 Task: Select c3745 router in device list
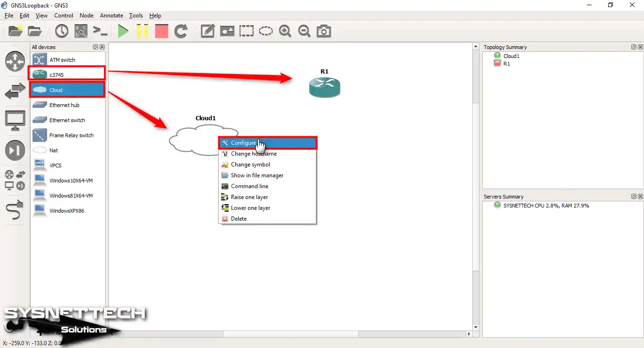(x=67, y=75)
